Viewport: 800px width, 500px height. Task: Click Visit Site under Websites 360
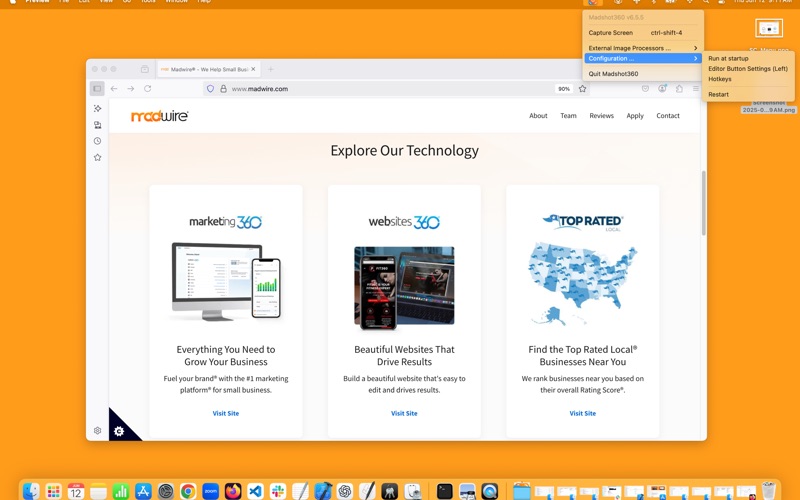coord(404,413)
